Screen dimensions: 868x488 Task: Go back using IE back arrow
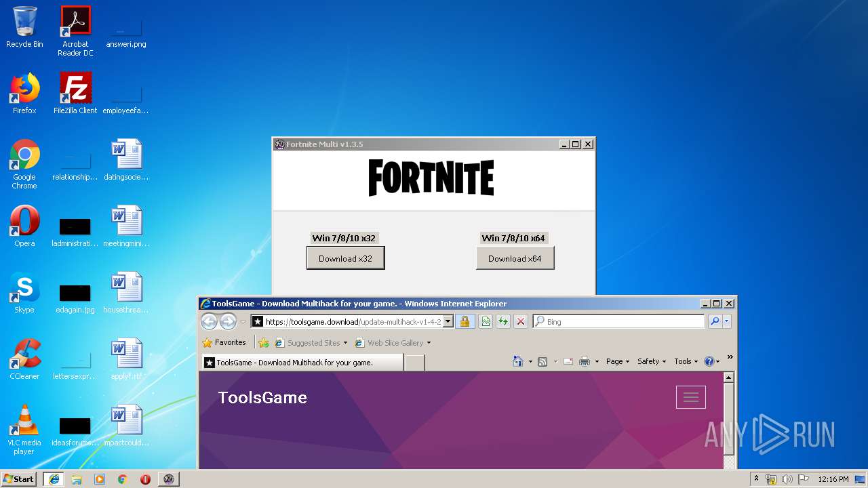click(x=210, y=322)
